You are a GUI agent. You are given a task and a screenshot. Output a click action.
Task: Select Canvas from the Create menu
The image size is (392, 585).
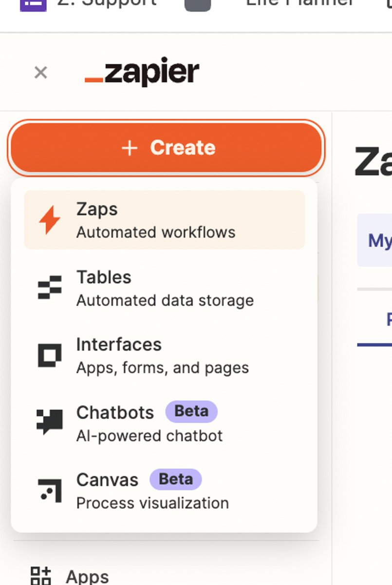165,490
